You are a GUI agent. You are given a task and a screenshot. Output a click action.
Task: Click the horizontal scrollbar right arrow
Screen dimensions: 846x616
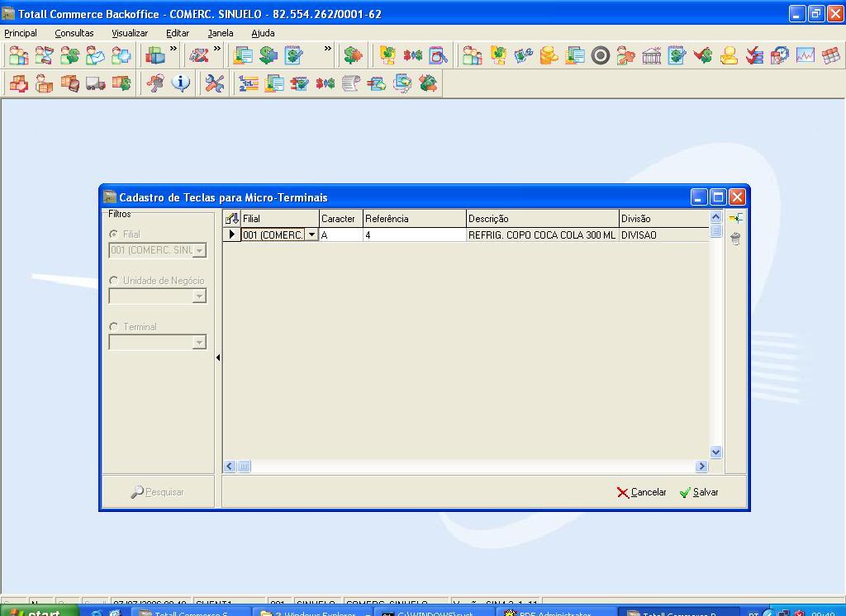point(701,467)
